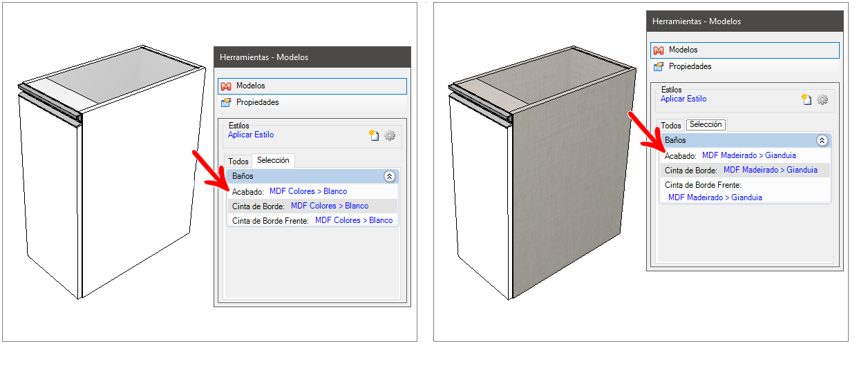Click Acabado value MDF Madeirado > Gianduia
868x388 pixels.
click(x=748, y=155)
